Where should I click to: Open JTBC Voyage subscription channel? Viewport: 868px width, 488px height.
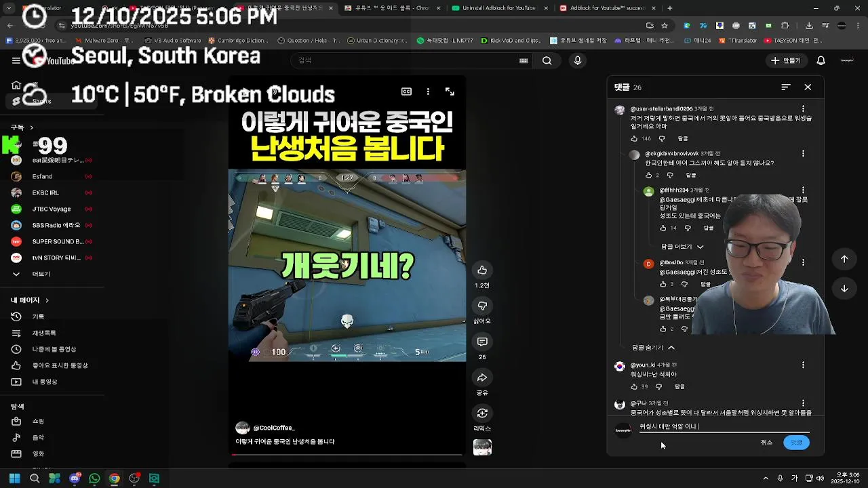[x=52, y=209]
